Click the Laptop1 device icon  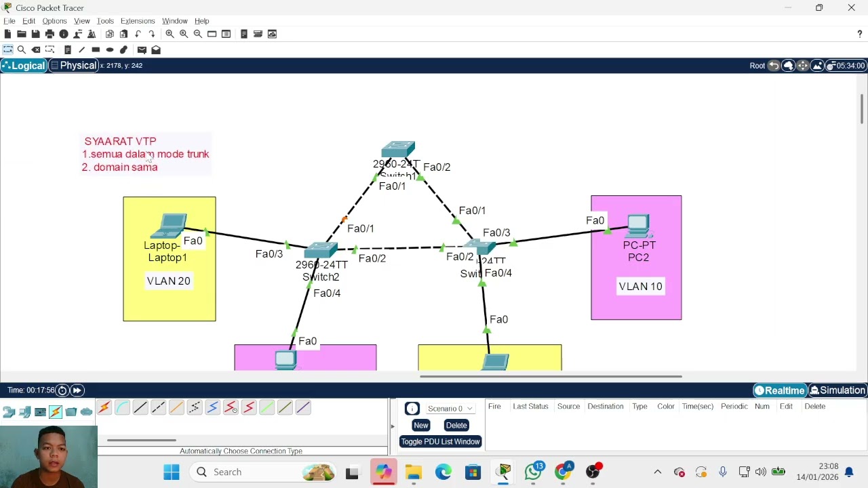(x=169, y=226)
